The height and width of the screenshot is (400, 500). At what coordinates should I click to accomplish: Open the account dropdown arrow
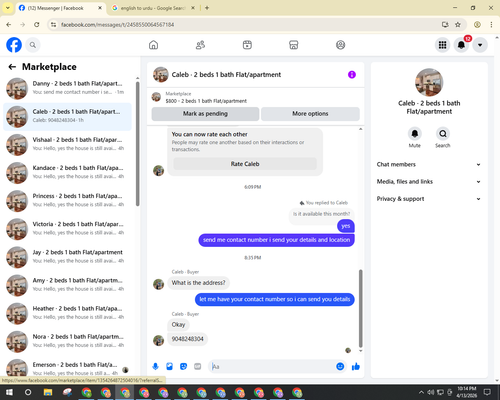tap(480, 45)
